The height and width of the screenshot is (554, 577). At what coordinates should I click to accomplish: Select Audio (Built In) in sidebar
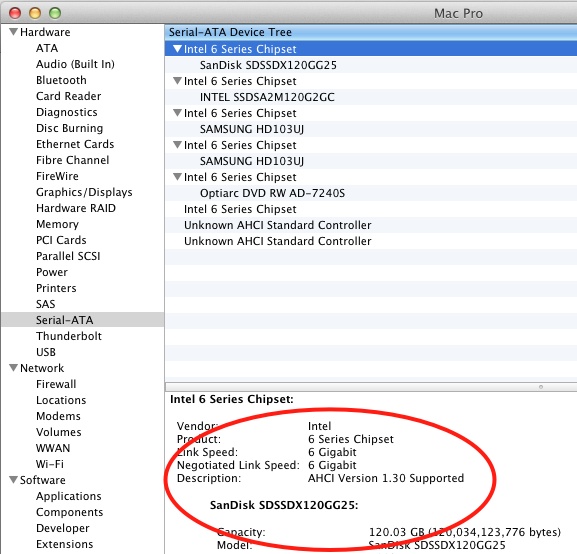point(75,64)
